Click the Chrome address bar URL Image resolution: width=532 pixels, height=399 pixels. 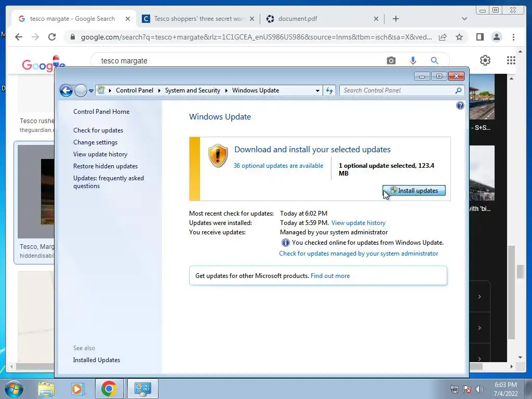256,37
